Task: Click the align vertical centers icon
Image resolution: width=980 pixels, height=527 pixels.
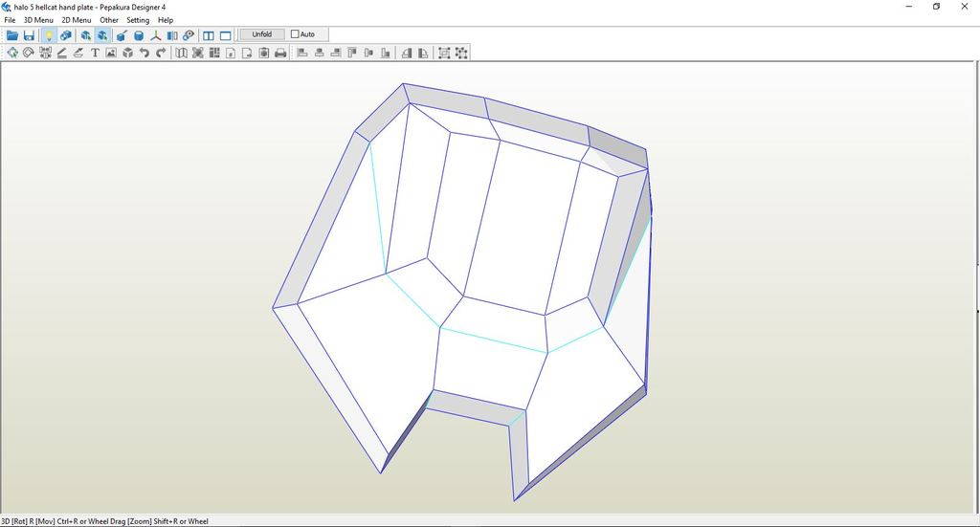Action: [368, 53]
